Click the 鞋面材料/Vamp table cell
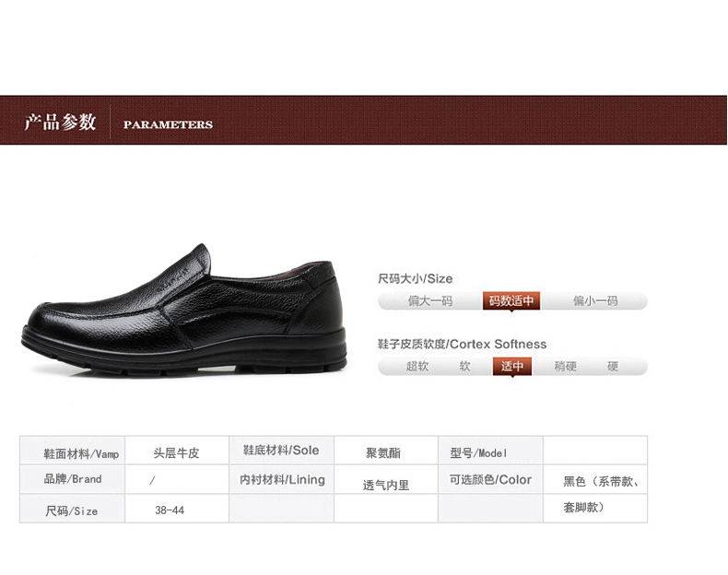The image size is (728, 575). (73, 451)
